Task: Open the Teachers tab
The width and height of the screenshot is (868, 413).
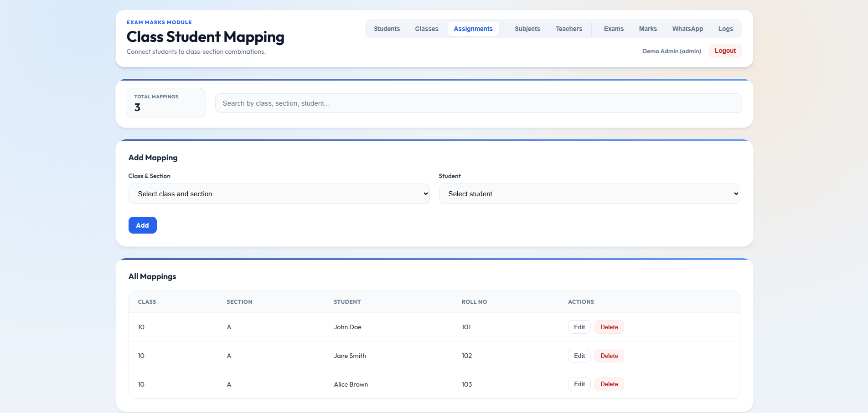Action: coord(569,29)
